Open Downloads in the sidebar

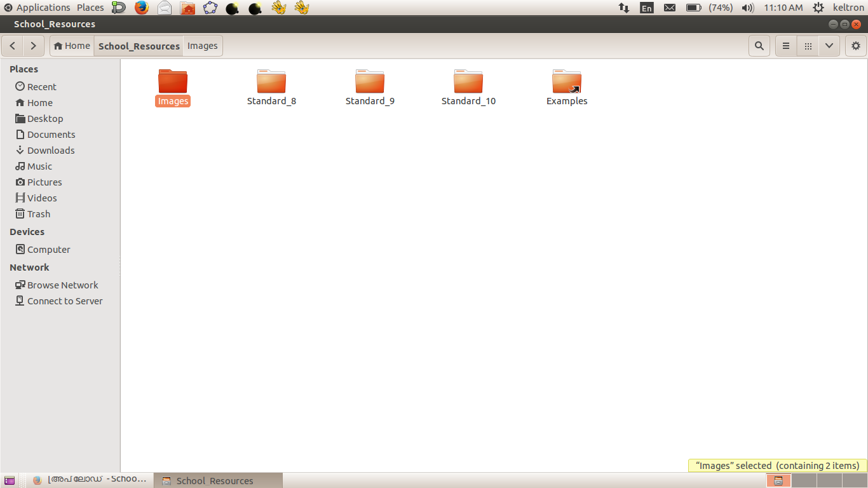(51, 151)
